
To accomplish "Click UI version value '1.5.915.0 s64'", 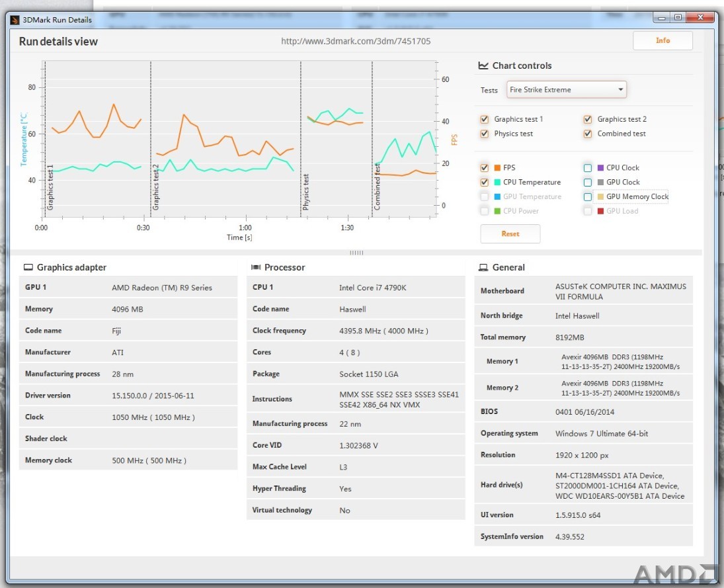I will 578,515.
